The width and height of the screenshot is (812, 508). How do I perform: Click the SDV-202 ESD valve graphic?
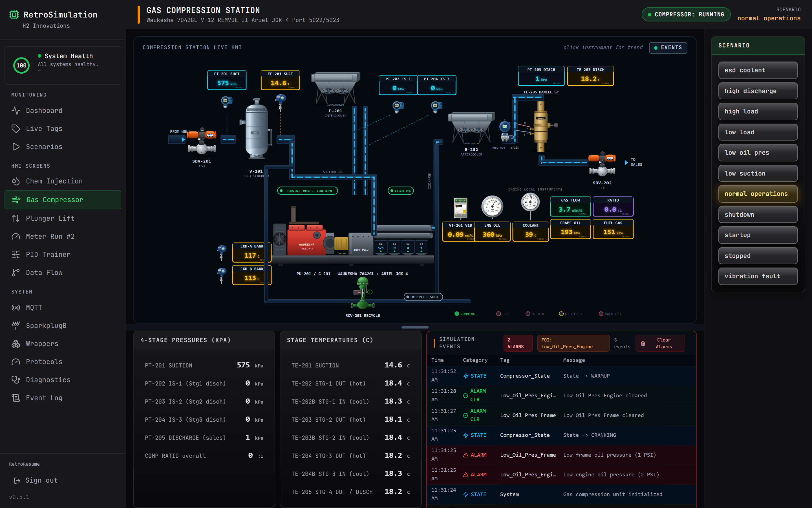(x=602, y=164)
